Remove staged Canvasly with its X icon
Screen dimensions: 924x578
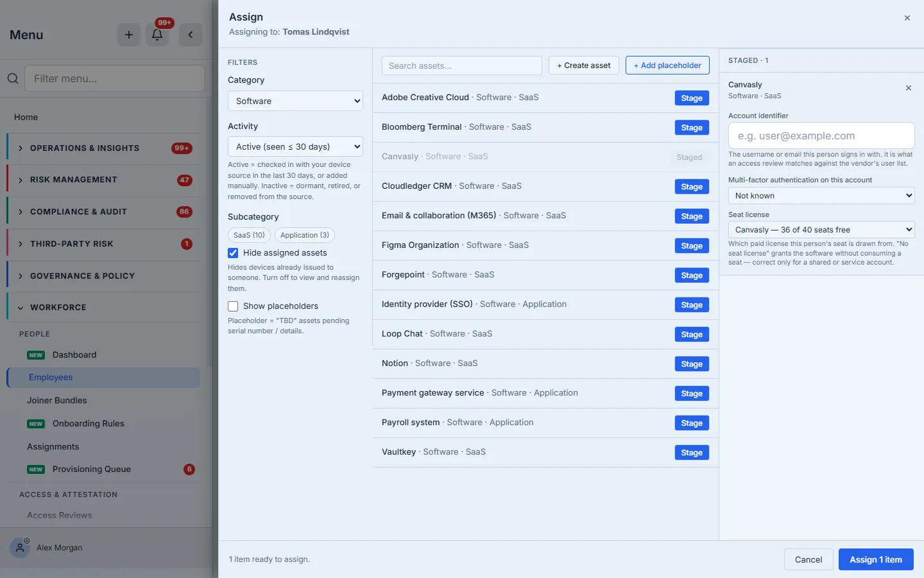909,88
